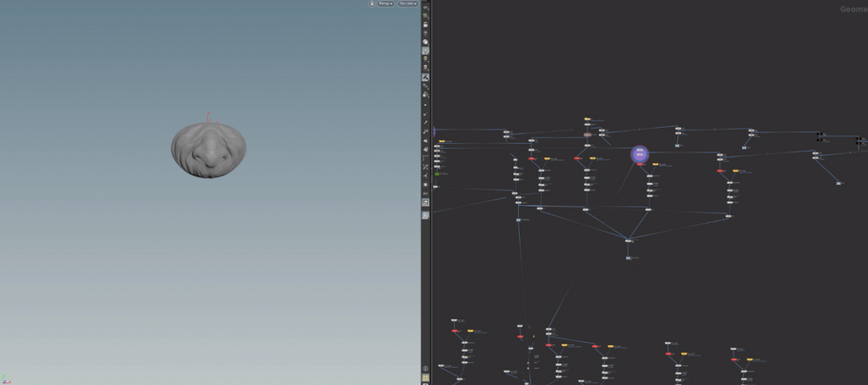Select the highlighted normal lighting bulb icon
This screenshot has width=868, height=385.
click(425, 51)
